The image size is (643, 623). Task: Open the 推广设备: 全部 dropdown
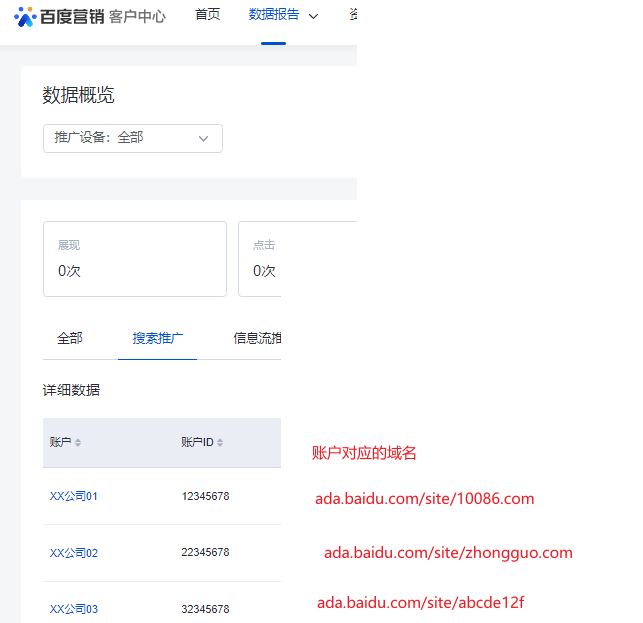pos(133,138)
